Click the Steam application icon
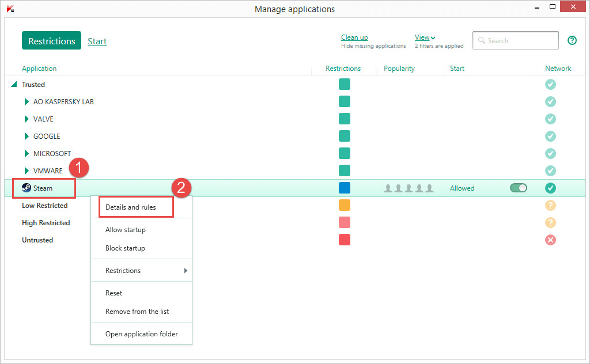The width and height of the screenshot is (590, 364). coord(27,188)
